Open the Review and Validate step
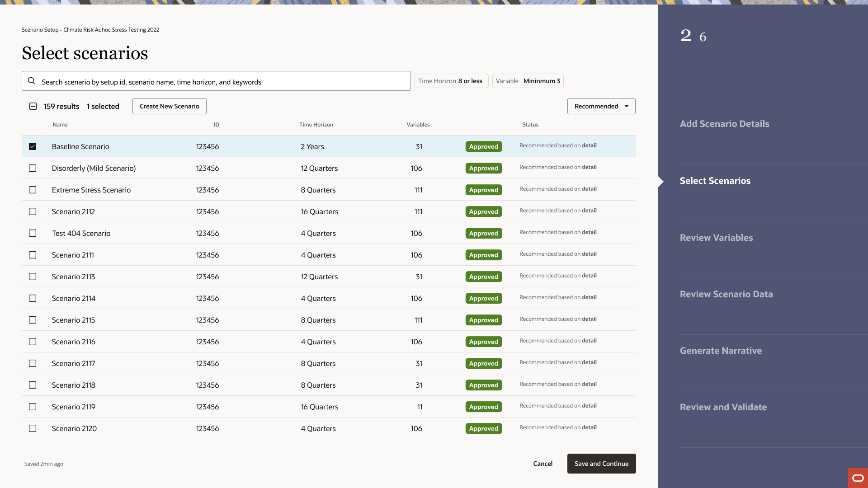The image size is (868, 488). tap(723, 407)
